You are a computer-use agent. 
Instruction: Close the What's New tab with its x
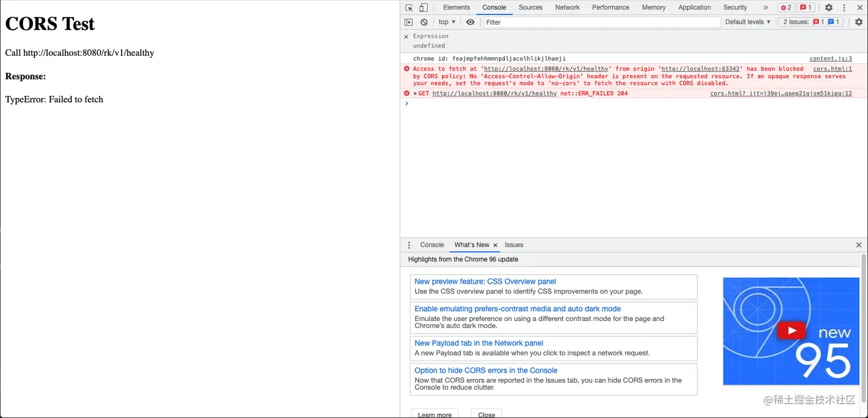pyautogui.click(x=495, y=245)
